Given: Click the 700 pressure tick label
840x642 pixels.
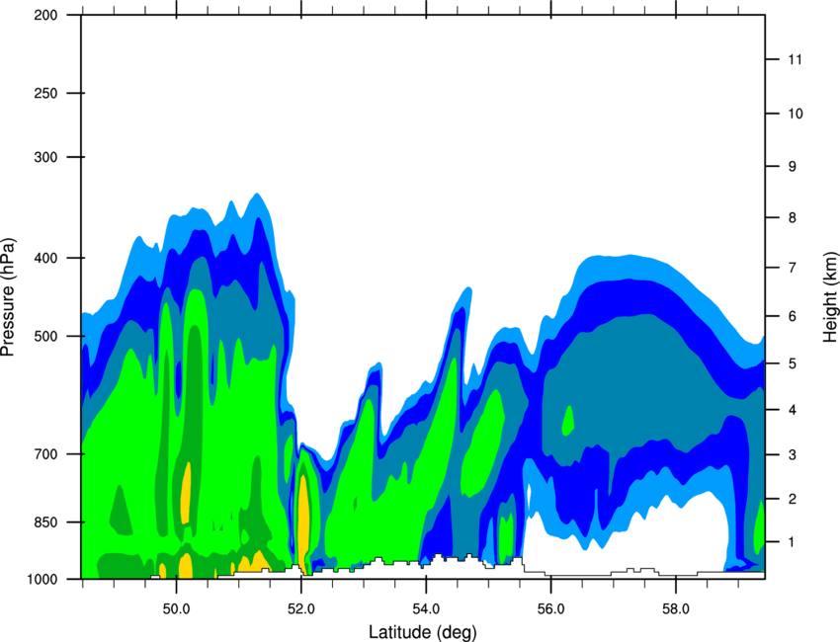Looking at the screenshot, I should [45, 454].
